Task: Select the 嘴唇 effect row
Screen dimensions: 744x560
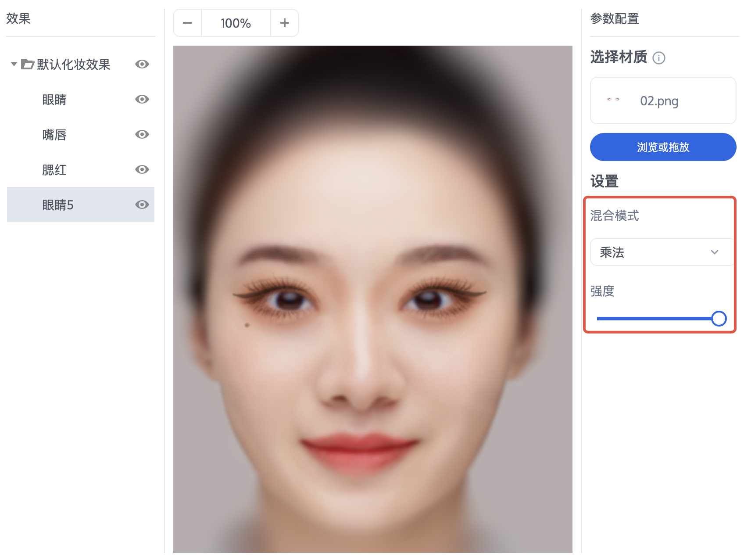Action: [x=81, y=135]
